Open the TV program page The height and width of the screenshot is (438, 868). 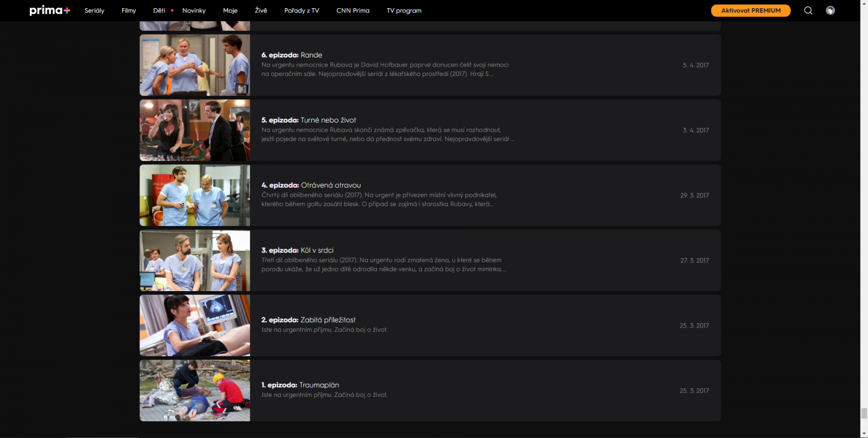[x=404, y=10]
